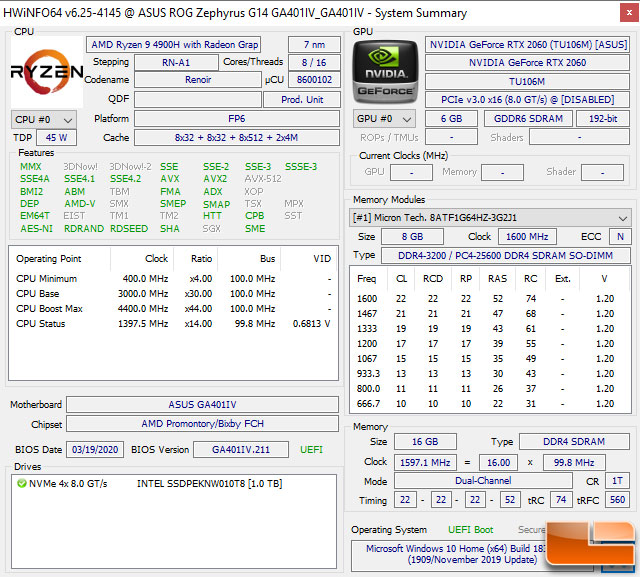Click the CPU Minimum operating point row

click(173, 279)
